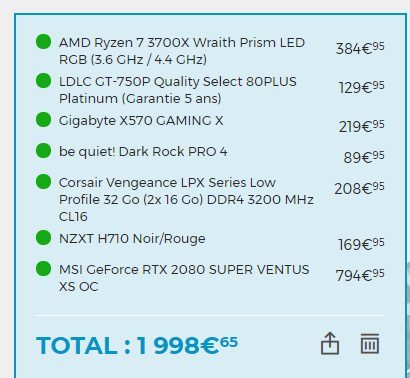Screen dimensions: 410x378
Task: Click green dot next to LDLC GT-750P
Action: (43, 81)
